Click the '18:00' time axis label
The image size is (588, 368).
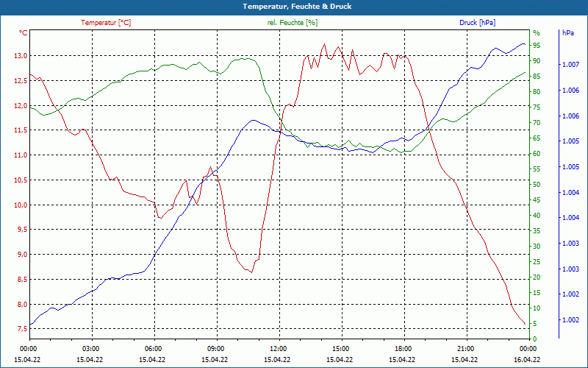[x=402, y=348]
